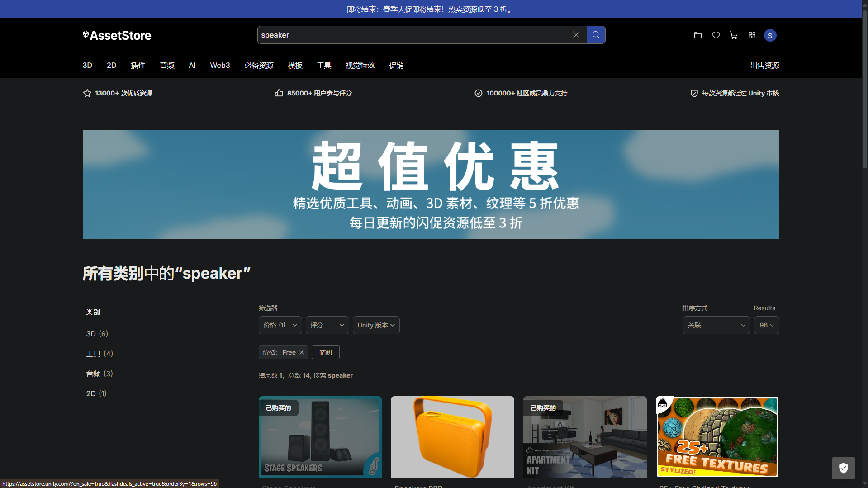
Task: Click the privacy shield badge
Action: 843,468
